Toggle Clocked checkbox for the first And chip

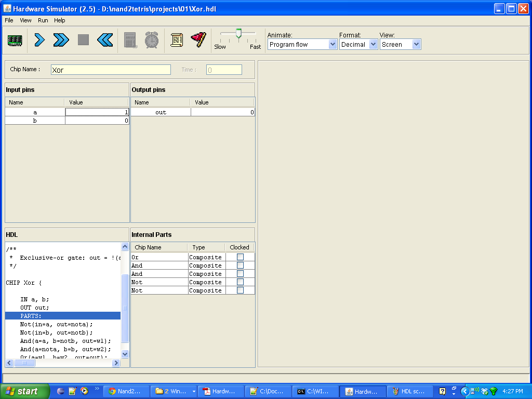pyautogui.click(x=240, y=265)
